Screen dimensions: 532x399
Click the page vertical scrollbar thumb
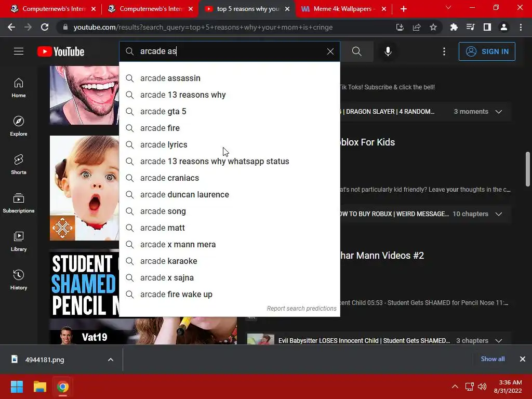528,169
